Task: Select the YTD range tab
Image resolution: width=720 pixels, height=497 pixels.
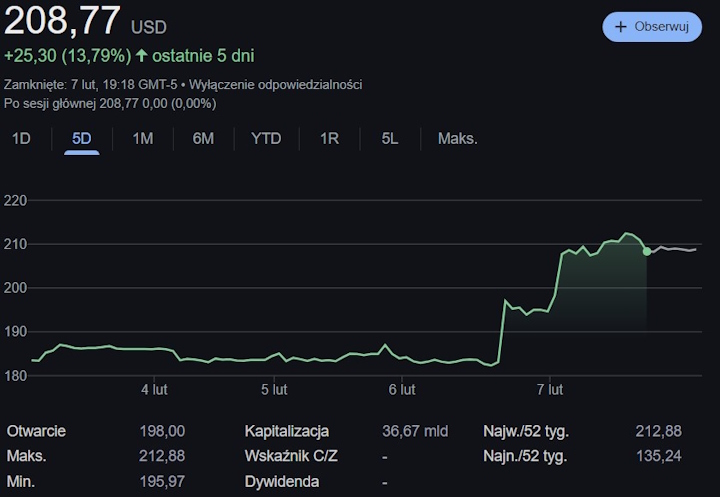Action: (266, 139)
